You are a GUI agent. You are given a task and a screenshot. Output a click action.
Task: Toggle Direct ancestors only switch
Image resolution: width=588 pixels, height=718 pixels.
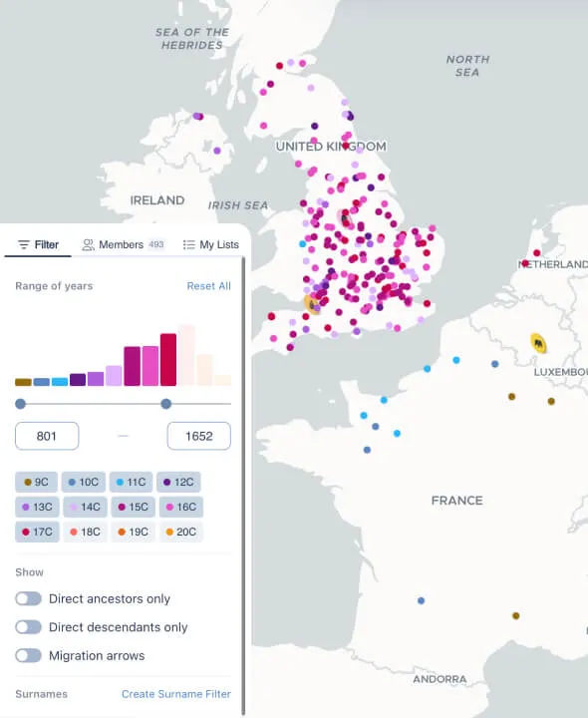coord(28,598)
